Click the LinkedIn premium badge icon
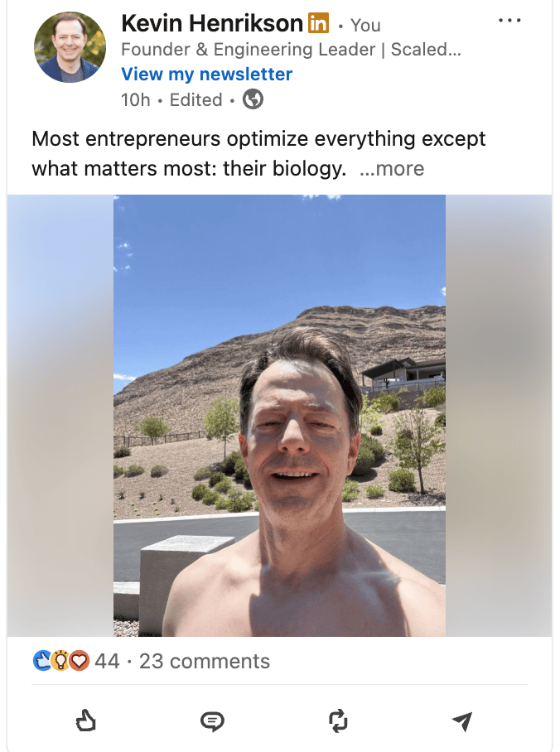 pyautogui.click(x=318, y=22)
